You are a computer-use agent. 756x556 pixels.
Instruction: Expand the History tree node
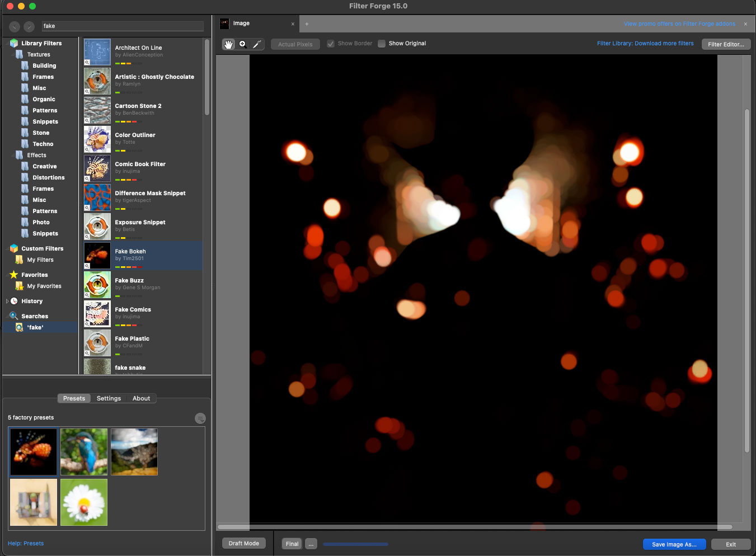[x=7, y=301]
